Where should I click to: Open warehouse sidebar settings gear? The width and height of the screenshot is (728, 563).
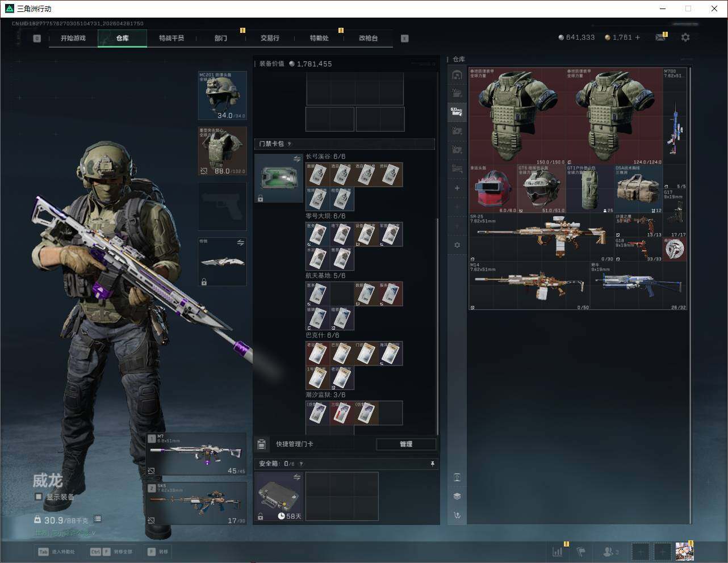pos(457,245)
